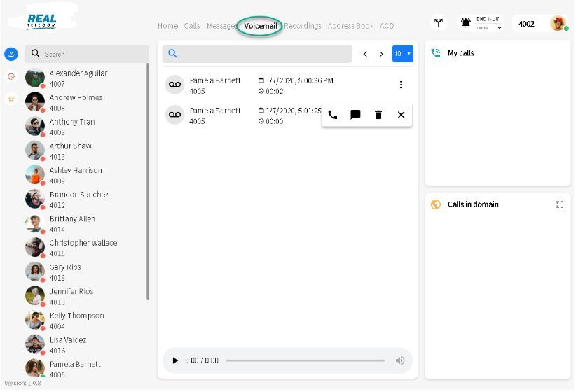Mute the voicemail player volume

[x=400, y=360]
